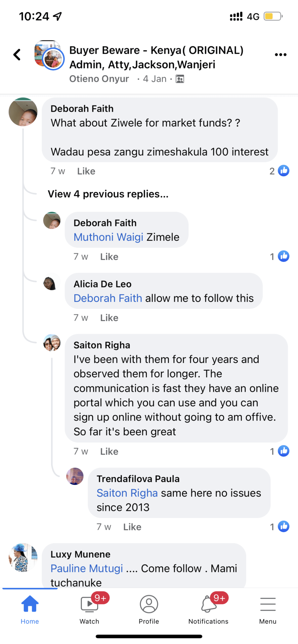Open the Watch tab
Image resolution: width=298 pixels, height=644 pixels.
click(x=89, y=609)
